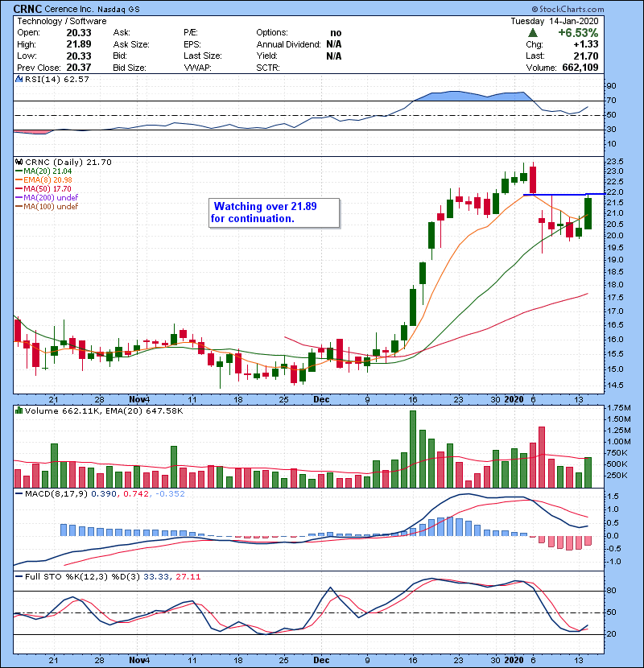Click the 80 label on stochastic axis

click(x=611, y=591)
